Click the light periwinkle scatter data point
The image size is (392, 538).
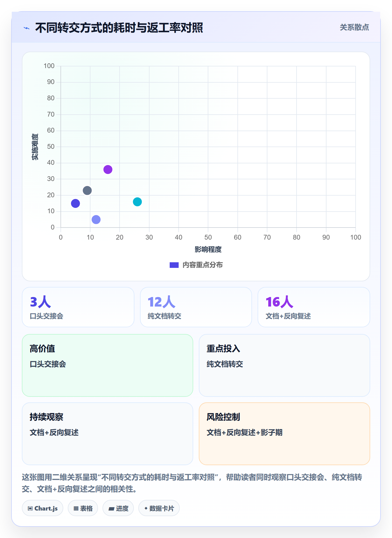point(96,219)
